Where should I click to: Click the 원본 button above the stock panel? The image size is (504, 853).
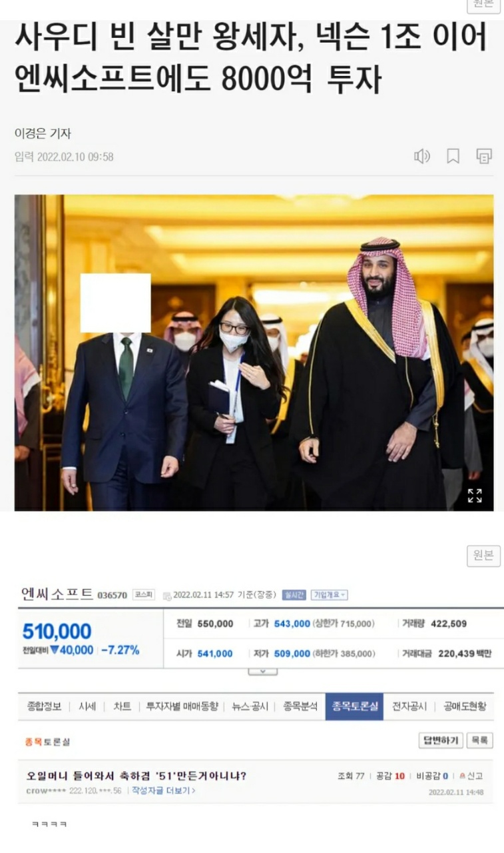(x=483, y=555)
